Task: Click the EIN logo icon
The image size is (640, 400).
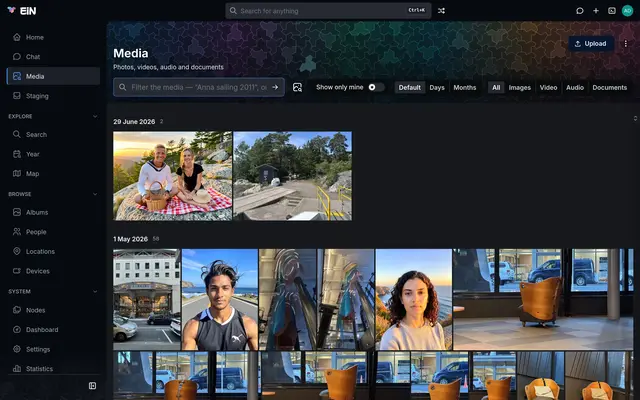Action: [11, 10]
